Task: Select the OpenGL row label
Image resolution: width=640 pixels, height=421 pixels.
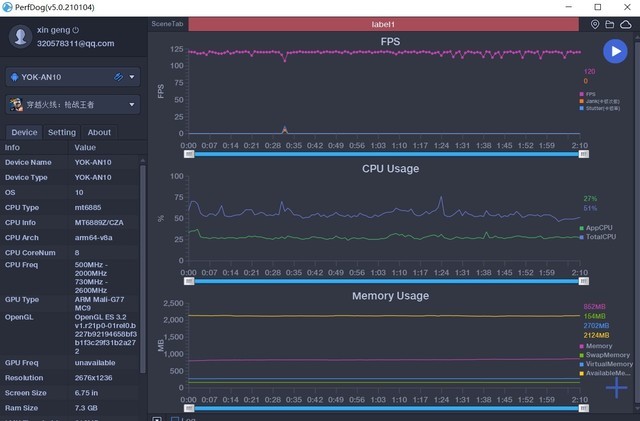Action: [x=19, y=317]
